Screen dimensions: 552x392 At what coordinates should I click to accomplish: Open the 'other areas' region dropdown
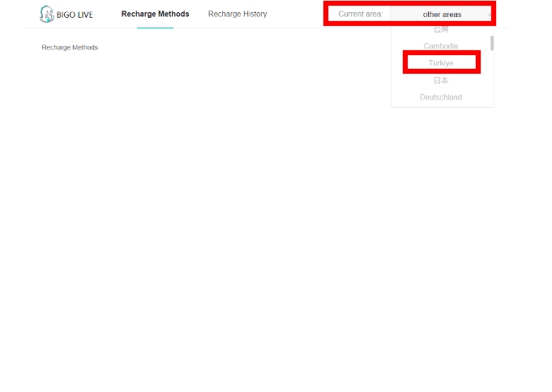(441, 15)
